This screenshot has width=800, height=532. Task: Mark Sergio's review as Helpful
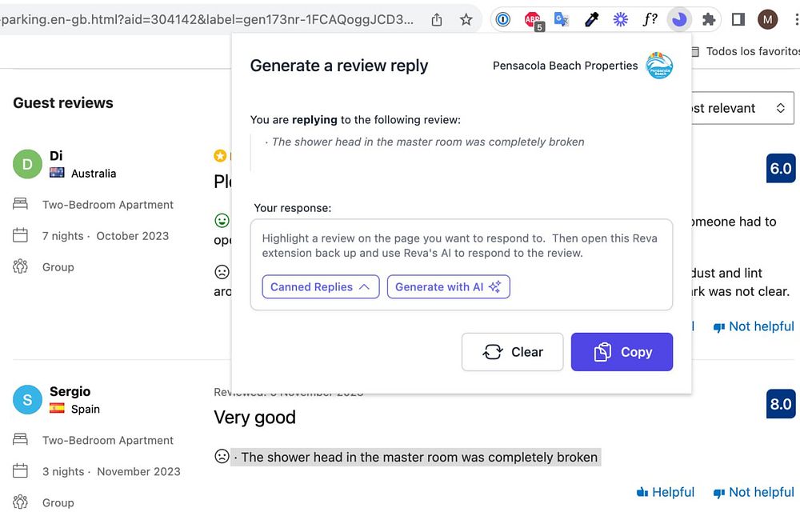pos(666,492)
